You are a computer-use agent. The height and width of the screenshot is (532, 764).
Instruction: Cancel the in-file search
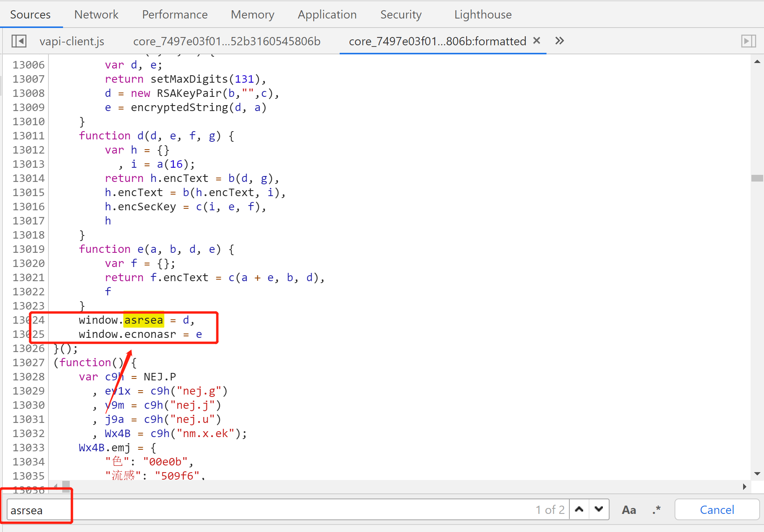click(716, 510)
